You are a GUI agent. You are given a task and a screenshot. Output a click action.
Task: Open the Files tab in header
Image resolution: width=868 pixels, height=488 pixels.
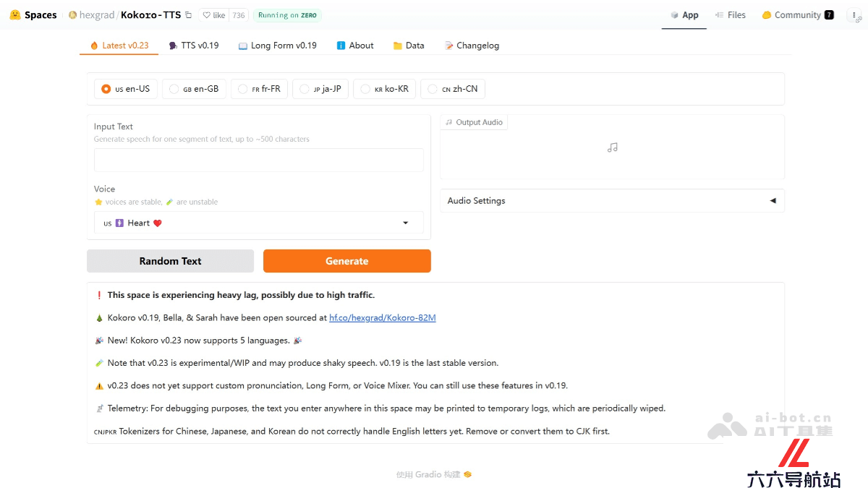[x=730, y=15]
